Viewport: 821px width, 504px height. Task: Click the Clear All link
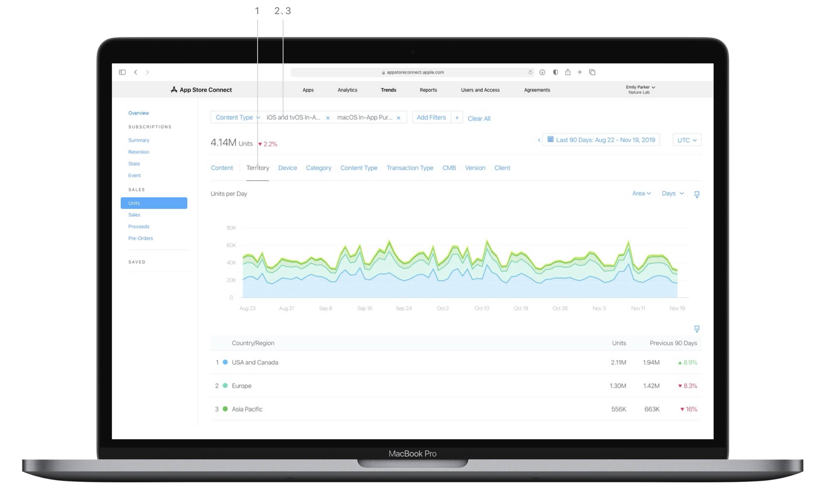pyautogui.click(x=479, y=119)
